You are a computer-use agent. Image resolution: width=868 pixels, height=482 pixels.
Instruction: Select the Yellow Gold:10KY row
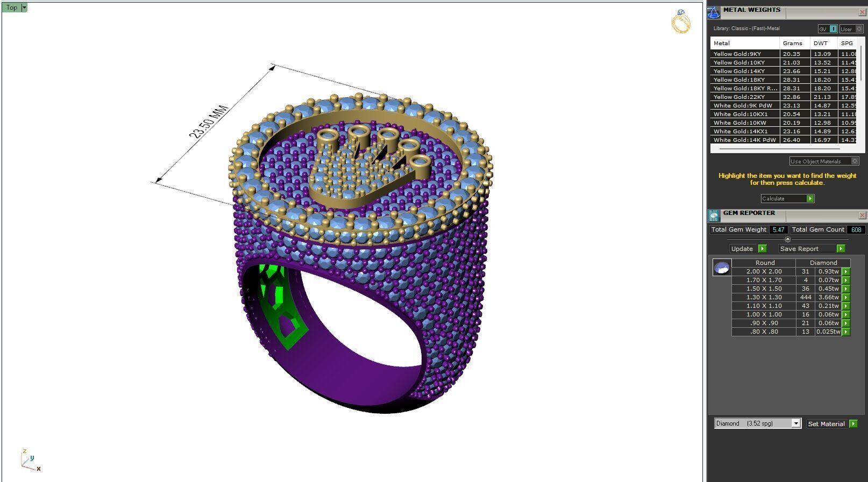tap(784, 62)
